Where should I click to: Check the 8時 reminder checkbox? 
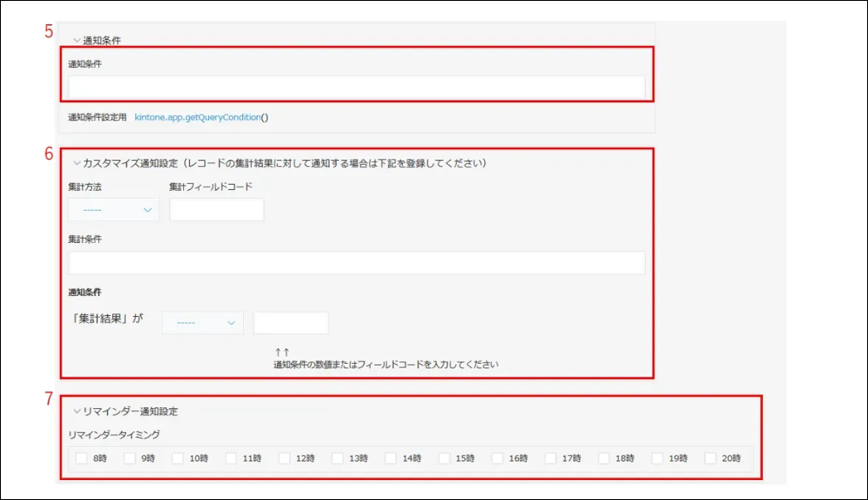(x=81, y=458)
